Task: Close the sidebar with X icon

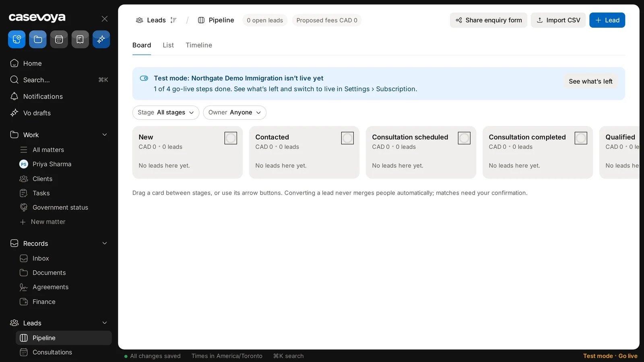Action: click(105, 19)
